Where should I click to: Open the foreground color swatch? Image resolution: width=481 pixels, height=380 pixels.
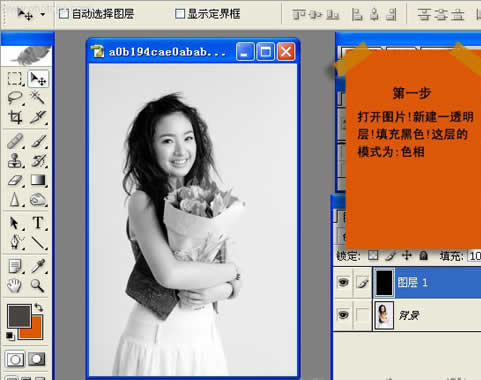click(19, 315)
